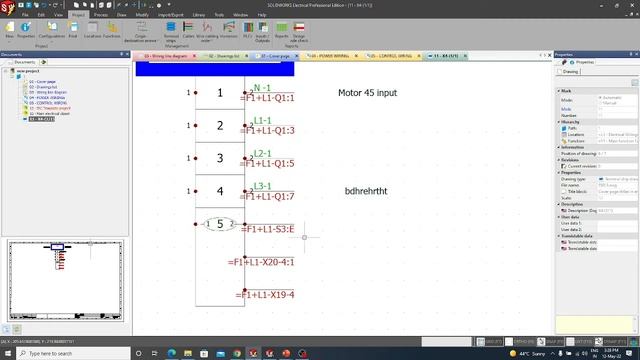Viewport: 640px width, 360px height.
Task: Open the Functions manager
Action: coord(111,30)
